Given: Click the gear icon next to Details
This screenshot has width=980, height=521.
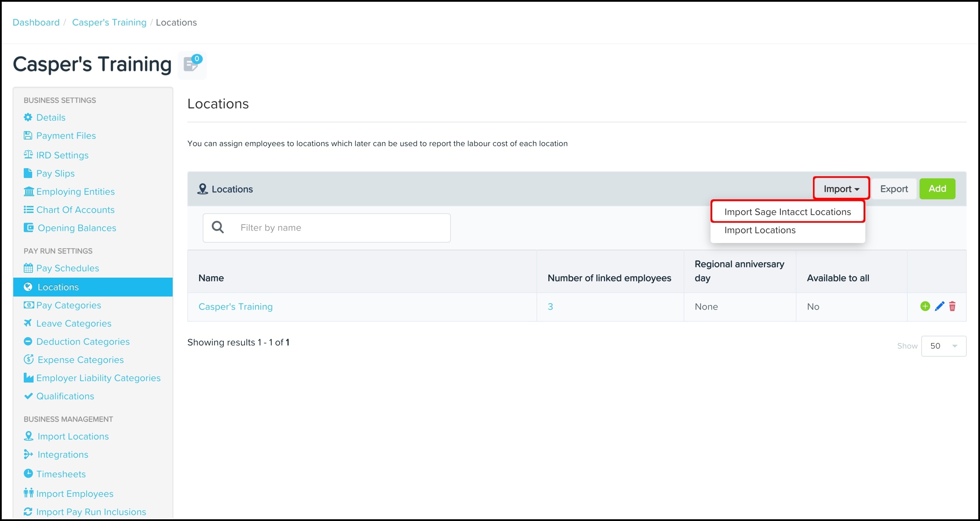Looking at the screenshot, I should tap(28, 117).
